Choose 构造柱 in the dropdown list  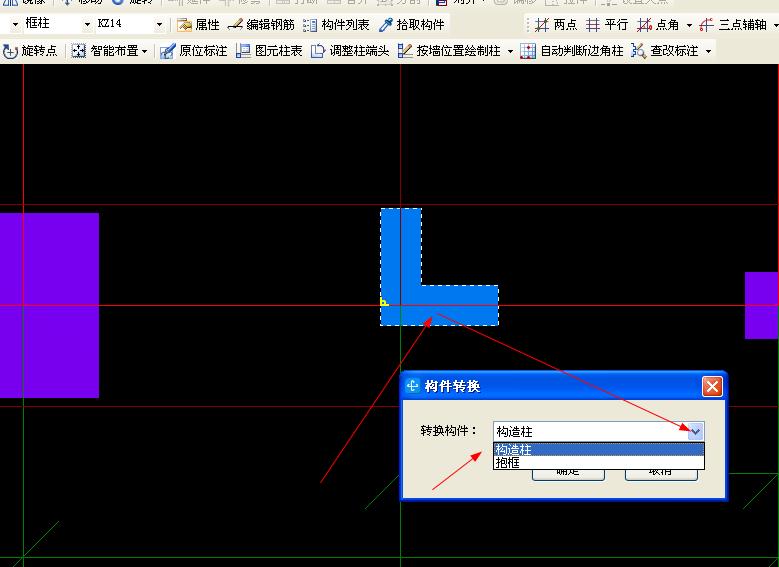coord(599,450)
